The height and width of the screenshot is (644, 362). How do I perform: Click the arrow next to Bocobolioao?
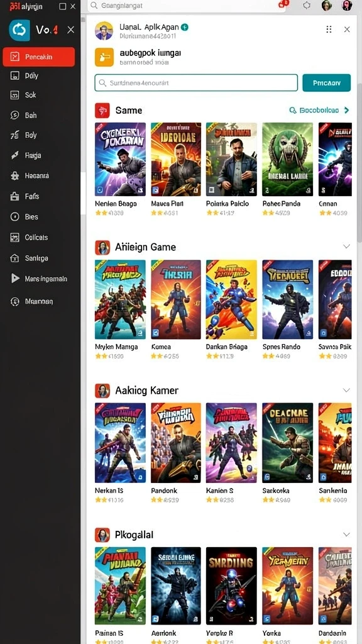pyautogui.click(x=346, y=110)
